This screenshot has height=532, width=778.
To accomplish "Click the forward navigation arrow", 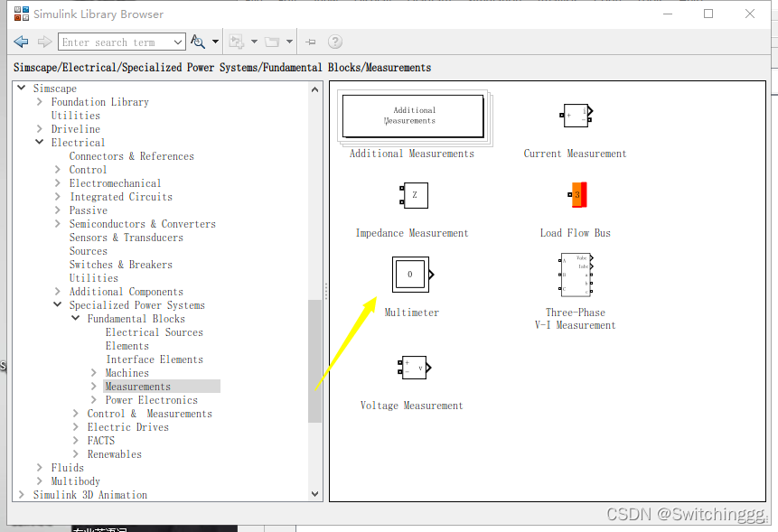I will tap(44, 42).
